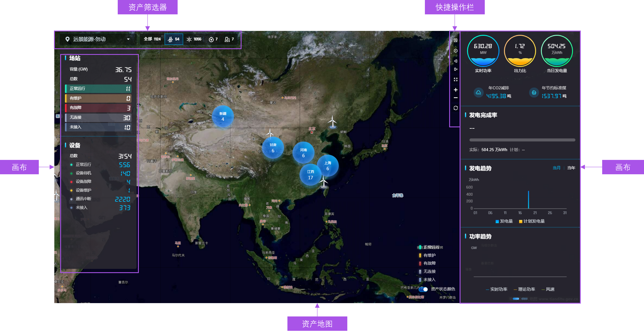Screen dimensions: 644x333
Task: Zoom in the map with plus icon
Action: click(455, 90)
